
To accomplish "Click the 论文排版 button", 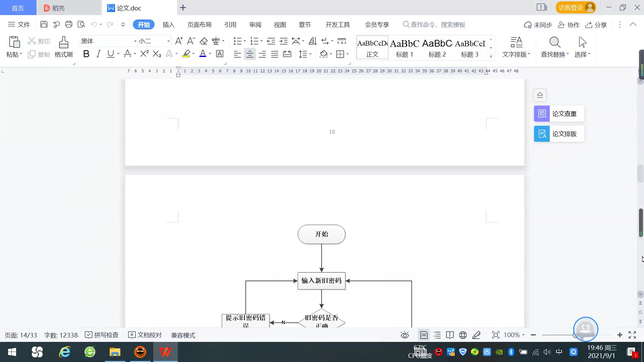I will pyautogui.click(x=559, y=134).
